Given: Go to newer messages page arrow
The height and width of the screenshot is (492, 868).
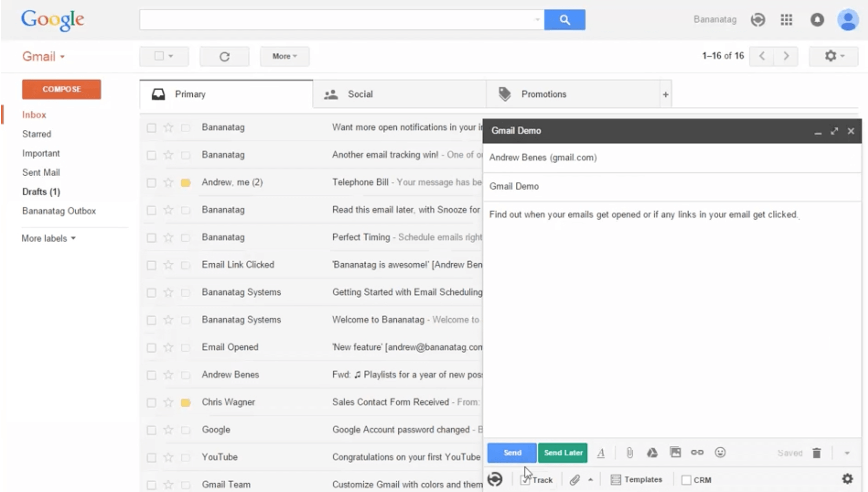Looking at the screenshot, I should [762, 56].
